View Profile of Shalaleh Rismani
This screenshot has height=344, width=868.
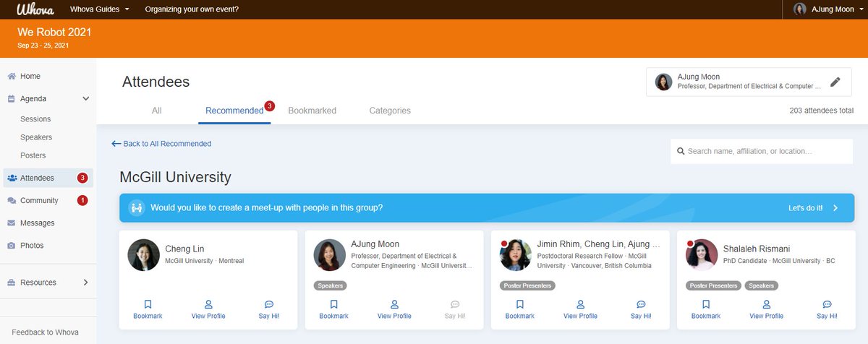766,309
